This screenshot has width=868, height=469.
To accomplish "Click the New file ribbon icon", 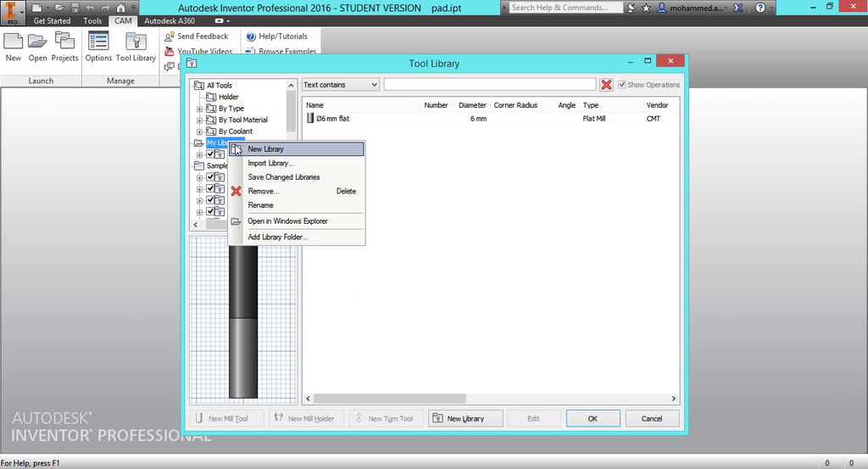I will 14,41.
